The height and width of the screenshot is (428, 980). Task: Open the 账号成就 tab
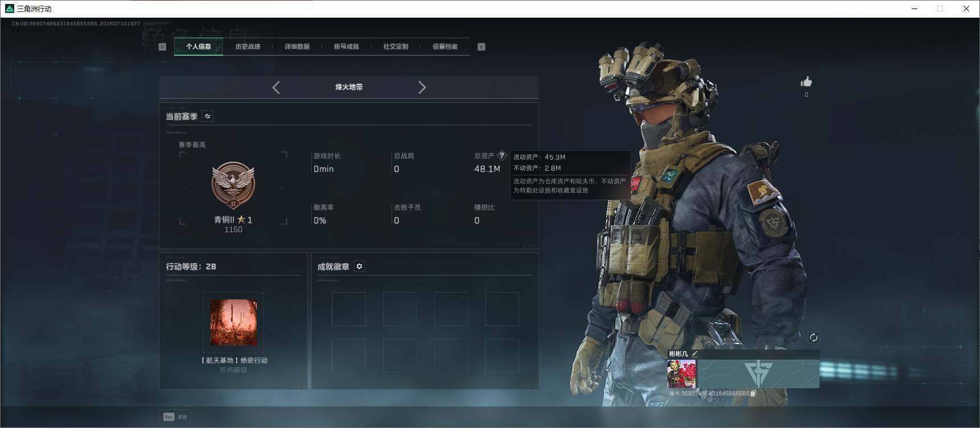tap(346, 47)
